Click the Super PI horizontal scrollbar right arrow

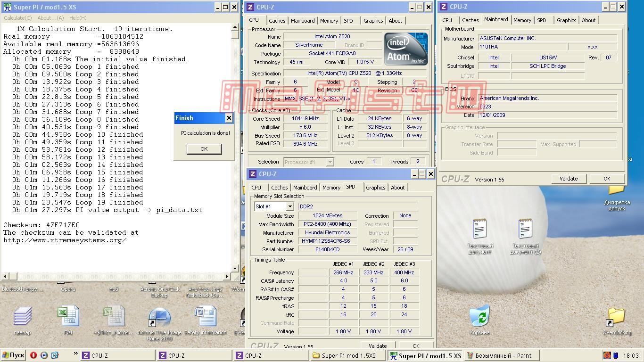[227, 276]
